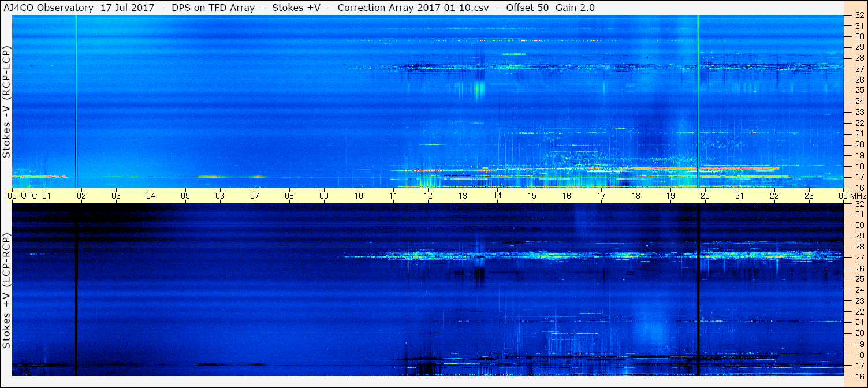
Task: Select the 02 hour tick on time axis
Action: pyautogui.click(x=81, y=196)
